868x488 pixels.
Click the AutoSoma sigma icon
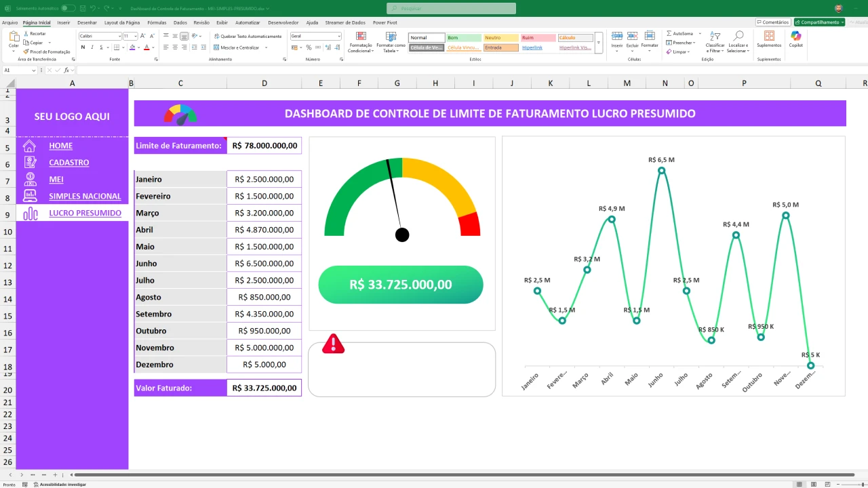669,33
